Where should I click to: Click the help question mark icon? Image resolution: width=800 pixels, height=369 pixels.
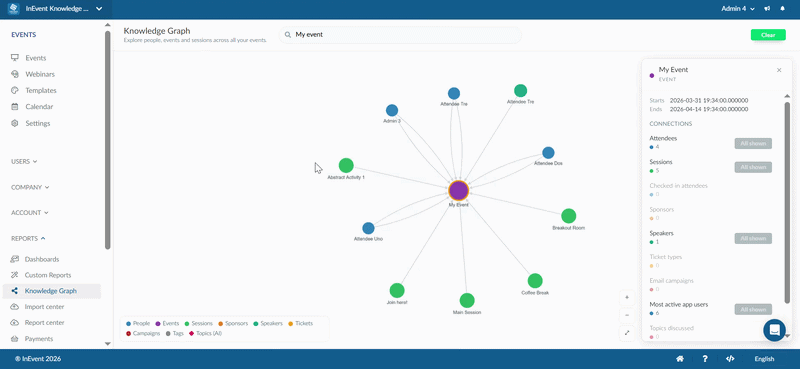705,359
